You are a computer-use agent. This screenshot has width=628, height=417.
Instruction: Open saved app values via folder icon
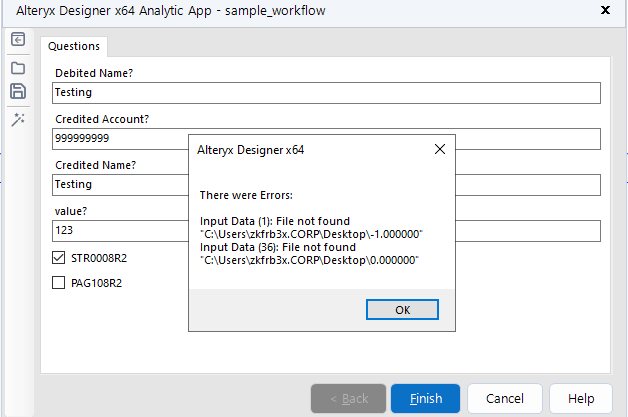pos(18,67)
